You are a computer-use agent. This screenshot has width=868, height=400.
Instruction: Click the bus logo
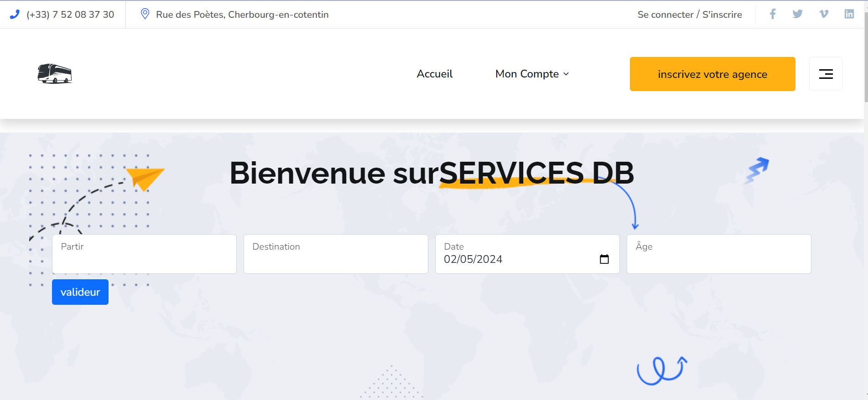pyautogui.click(x=55, y=74)
